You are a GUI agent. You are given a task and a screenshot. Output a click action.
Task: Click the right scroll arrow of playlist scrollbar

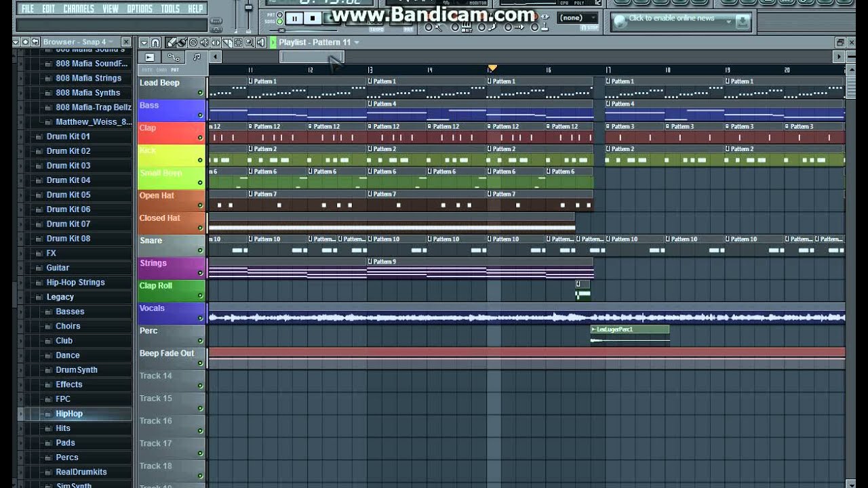[x=839, y=57]
